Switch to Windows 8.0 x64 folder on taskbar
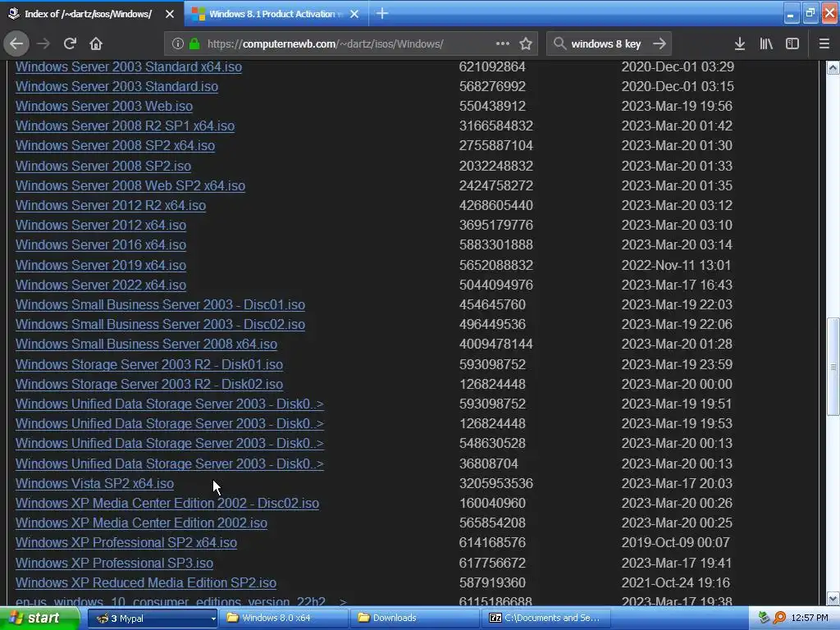This screenshot has width=840, height=630. tap(284, 619)
